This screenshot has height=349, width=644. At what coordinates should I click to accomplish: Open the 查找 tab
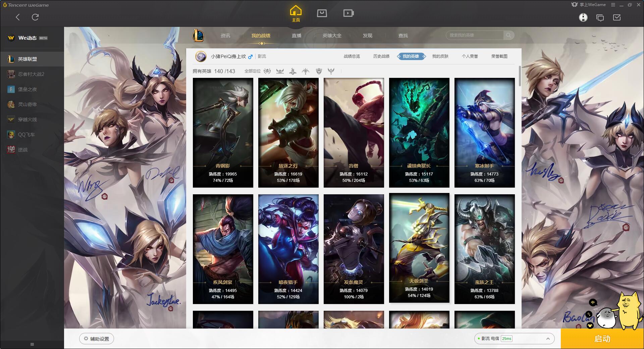tap(403, 36)
